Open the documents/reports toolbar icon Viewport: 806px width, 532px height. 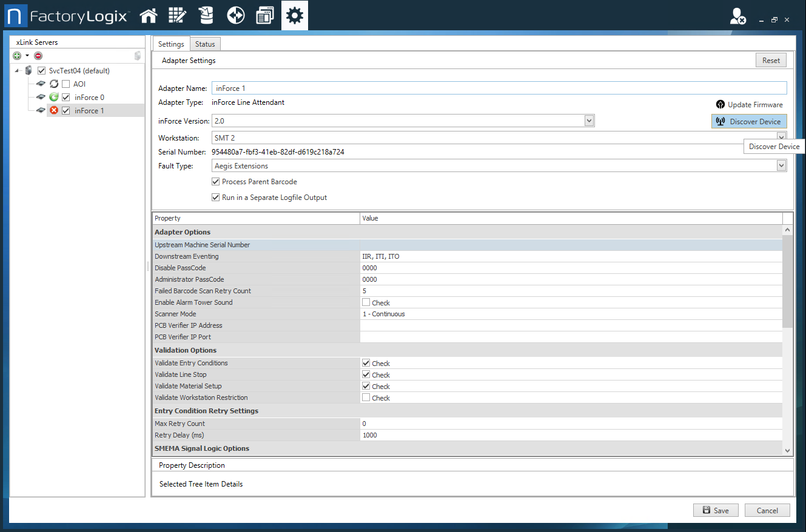click(265, 15)
